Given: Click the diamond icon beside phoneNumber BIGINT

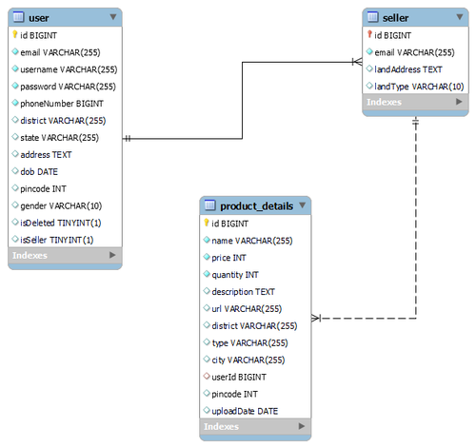Looking at the screenshot, I should click(15, 103).
